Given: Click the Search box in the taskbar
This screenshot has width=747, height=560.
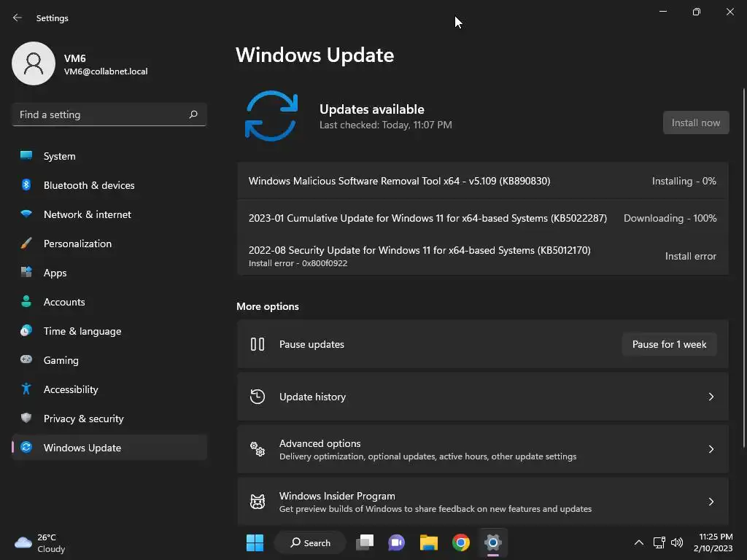Looking at the screenshot, I should click(310, 542).
